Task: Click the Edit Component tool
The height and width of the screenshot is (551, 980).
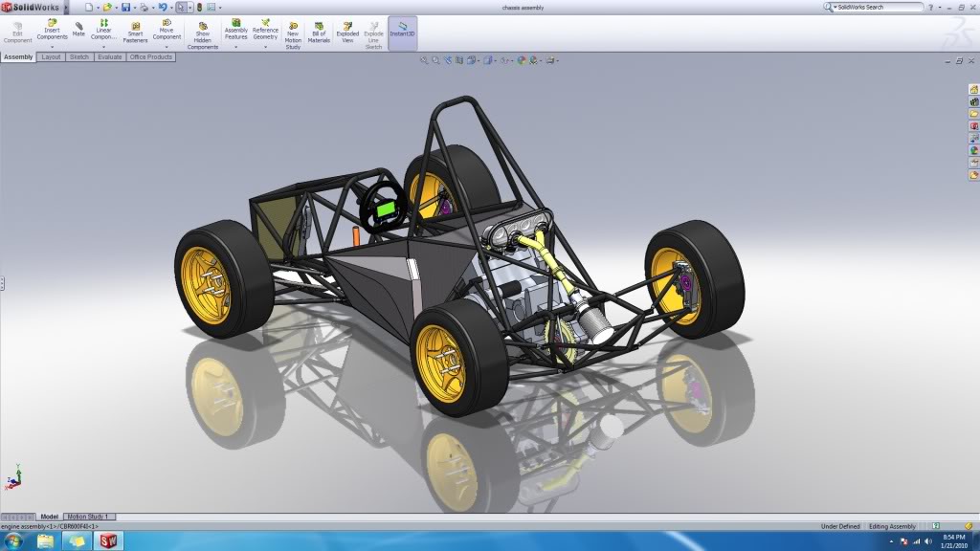Action: click(x=17, y=33)
